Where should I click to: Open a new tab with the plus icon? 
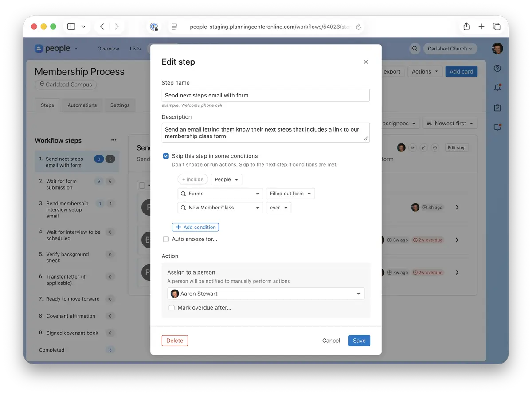(481, 27)
